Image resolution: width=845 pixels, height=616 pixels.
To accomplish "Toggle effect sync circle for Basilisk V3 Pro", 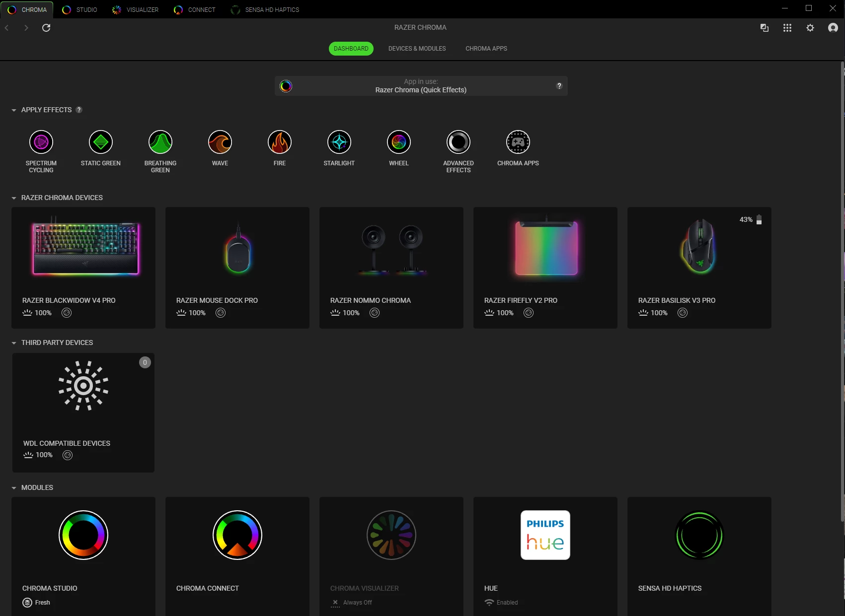I will (683, 313).
